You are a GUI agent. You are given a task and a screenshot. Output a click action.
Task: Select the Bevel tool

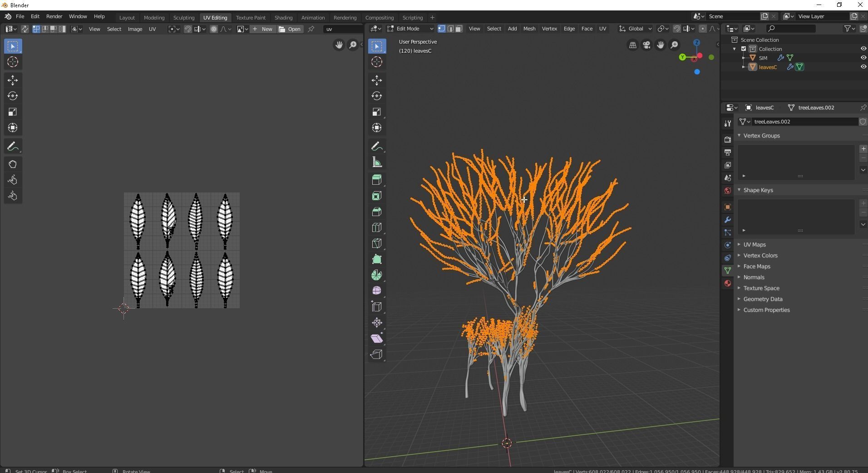377,212
